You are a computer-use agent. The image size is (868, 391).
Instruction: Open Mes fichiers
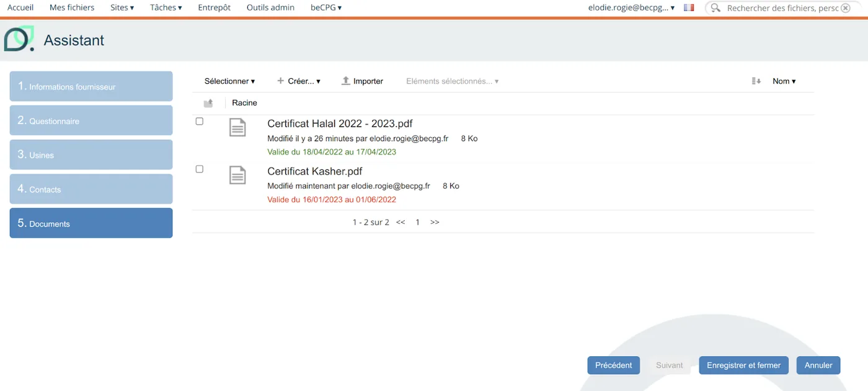(x=72, y=7)
